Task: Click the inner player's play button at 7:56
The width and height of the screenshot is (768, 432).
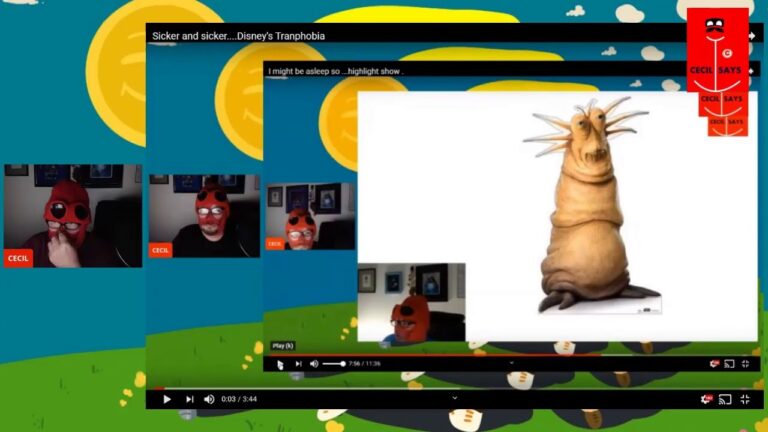Action: coord(280,364)
